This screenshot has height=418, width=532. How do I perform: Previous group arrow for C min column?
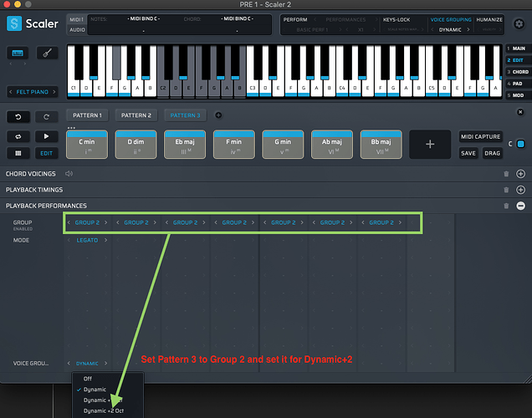point(69,222)
